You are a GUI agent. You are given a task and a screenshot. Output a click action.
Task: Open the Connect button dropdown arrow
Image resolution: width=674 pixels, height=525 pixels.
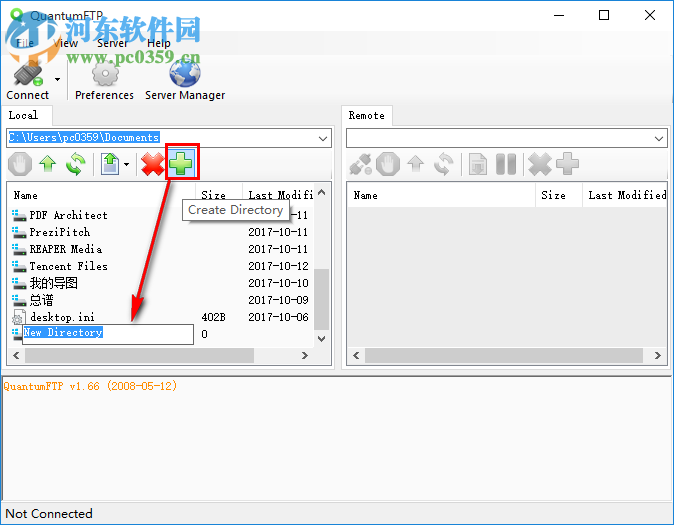click(x=57, y=80)
